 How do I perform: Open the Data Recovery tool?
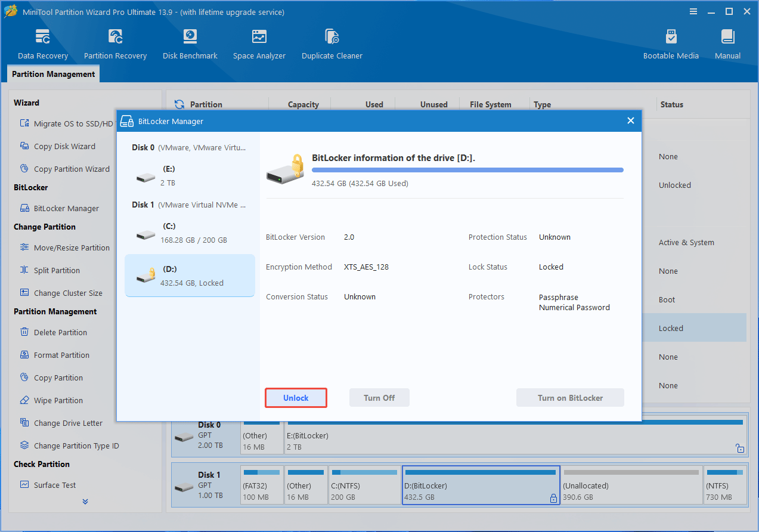[x=43, y=45]
